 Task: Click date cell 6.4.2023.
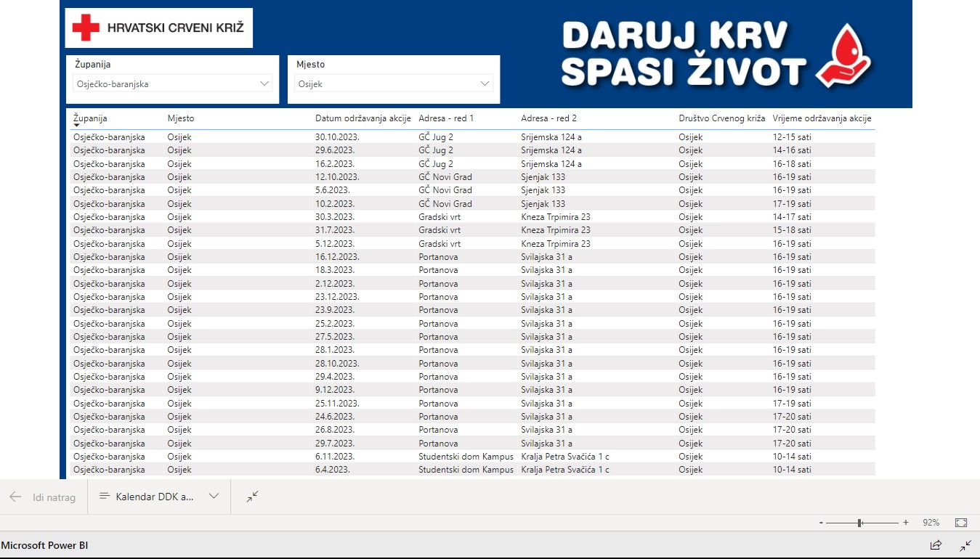tap(333, 470)
